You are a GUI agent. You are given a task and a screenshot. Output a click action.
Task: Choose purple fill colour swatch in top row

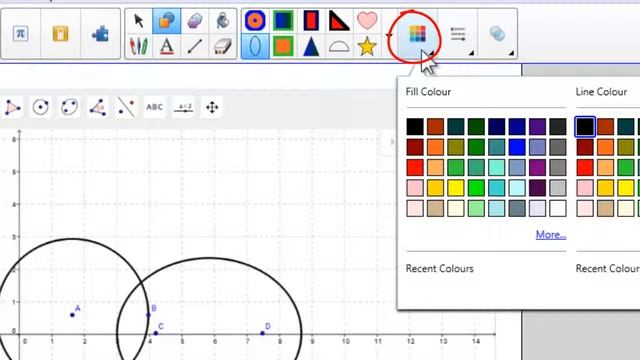[x=538, y=127]
